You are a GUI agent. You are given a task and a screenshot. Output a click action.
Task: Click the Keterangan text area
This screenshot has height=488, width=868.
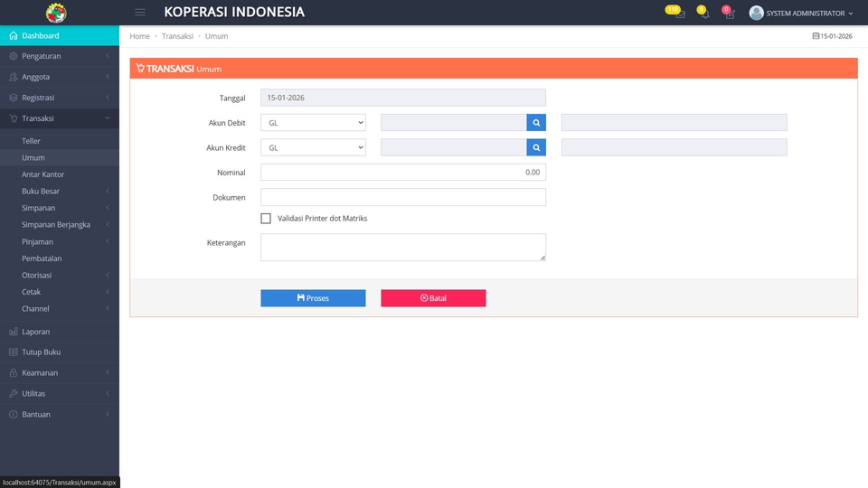[403, 247]
